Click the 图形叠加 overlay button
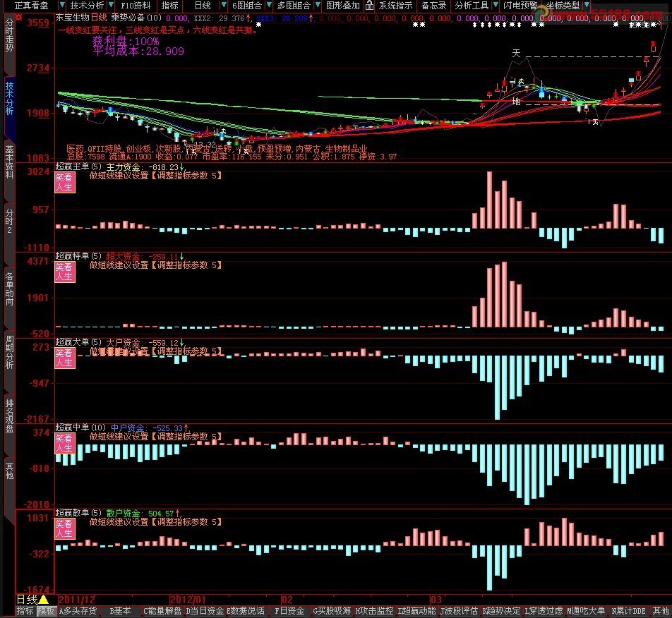Image resolution: width=672 pixels, height=618 pixels. [x=343, y=6]
